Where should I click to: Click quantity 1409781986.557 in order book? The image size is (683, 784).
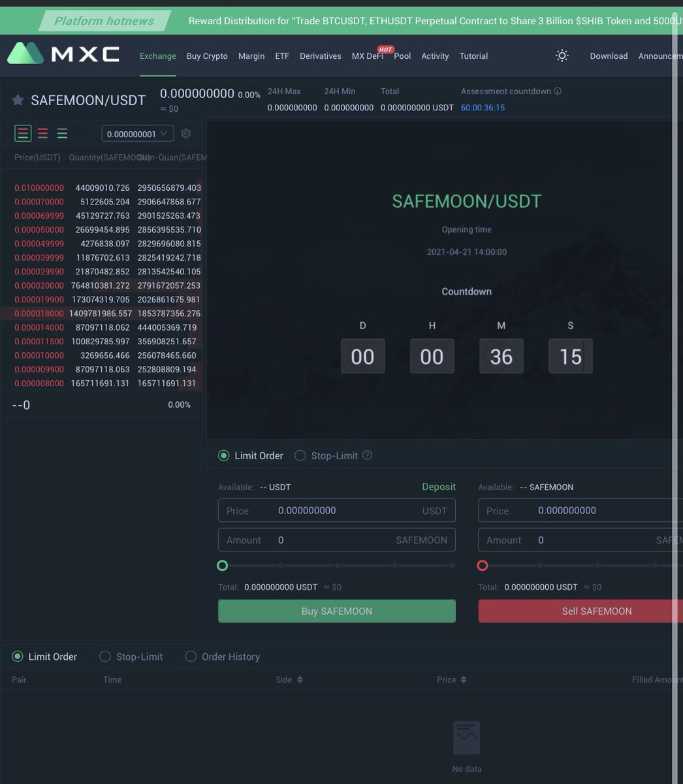(101, 314)
